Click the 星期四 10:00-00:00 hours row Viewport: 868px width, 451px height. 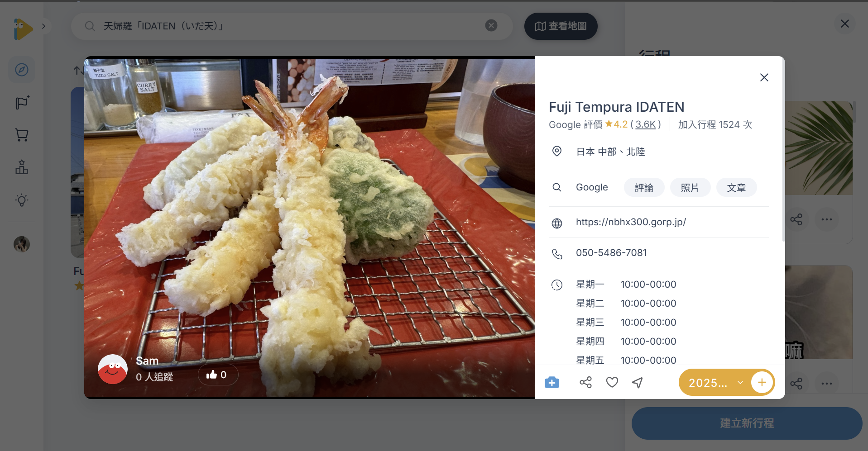(626, 342)
